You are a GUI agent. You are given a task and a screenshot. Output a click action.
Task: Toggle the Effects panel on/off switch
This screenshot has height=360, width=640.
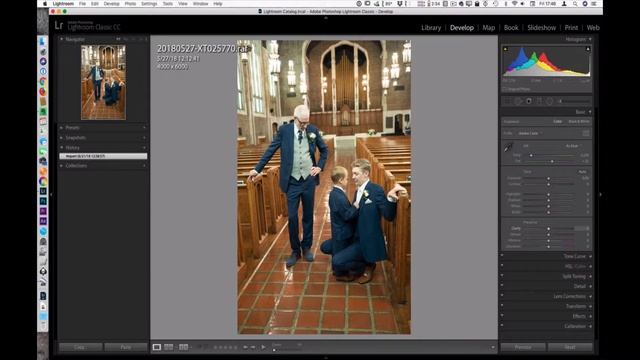502,316
